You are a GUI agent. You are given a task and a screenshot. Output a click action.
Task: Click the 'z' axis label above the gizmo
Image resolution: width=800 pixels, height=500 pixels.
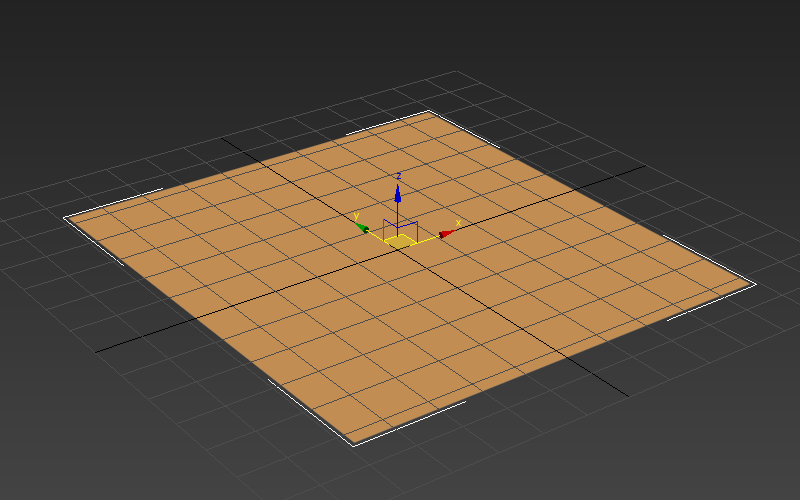coord(398,176)
